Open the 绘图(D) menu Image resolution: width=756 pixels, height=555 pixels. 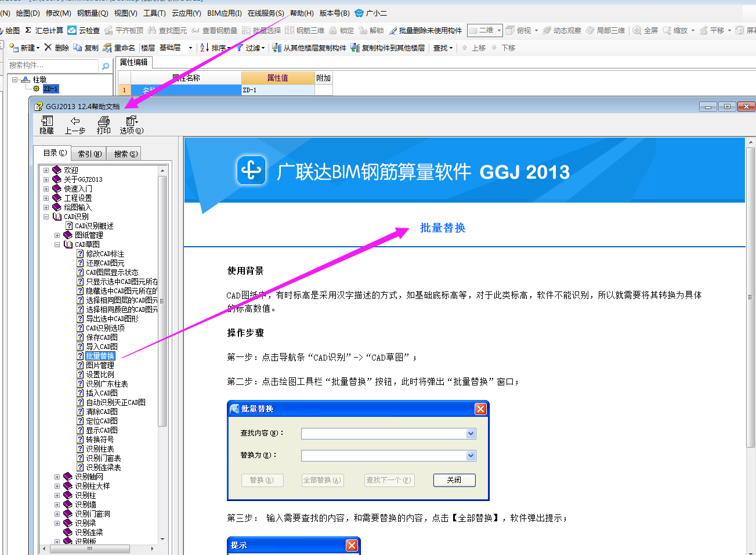click(28, 13)
